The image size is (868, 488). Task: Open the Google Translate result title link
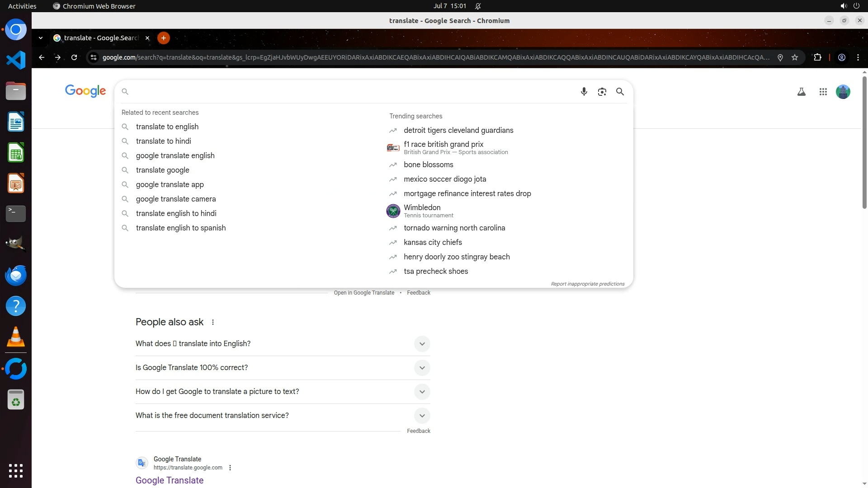point(170,480)
